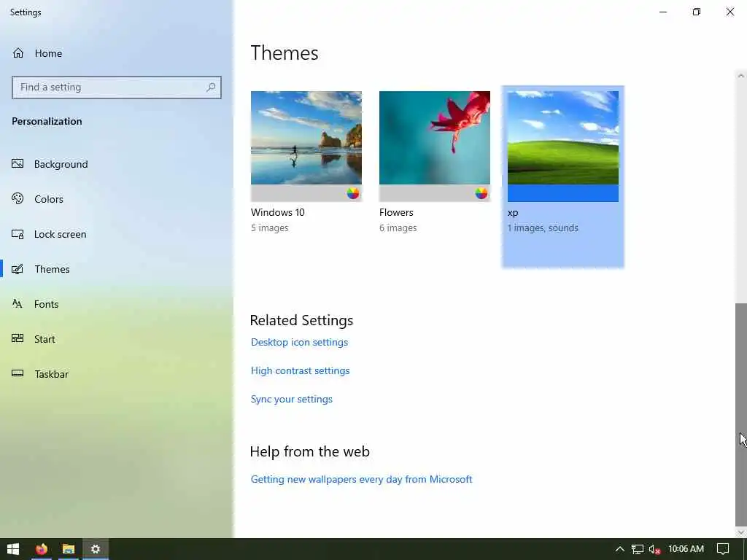Click the 'Help from the web' heading

309,451
